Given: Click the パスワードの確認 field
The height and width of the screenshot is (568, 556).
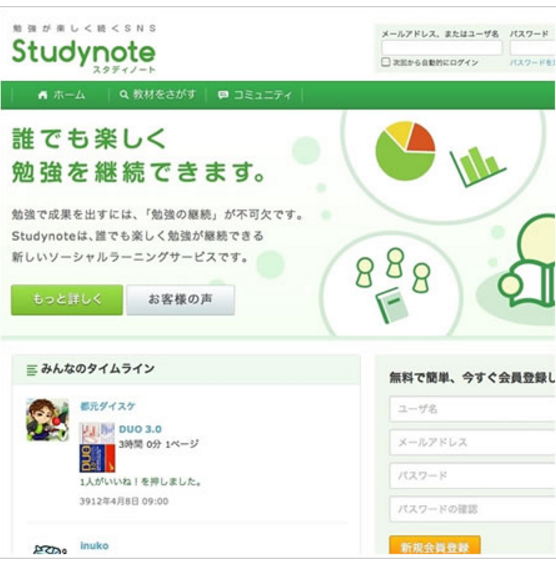Looking at the screenshot, I should click(472, 509).
